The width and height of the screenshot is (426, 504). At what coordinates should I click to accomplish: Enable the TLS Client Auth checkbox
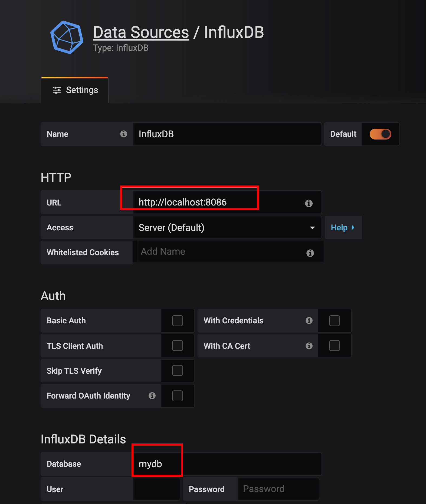[178, 346]
